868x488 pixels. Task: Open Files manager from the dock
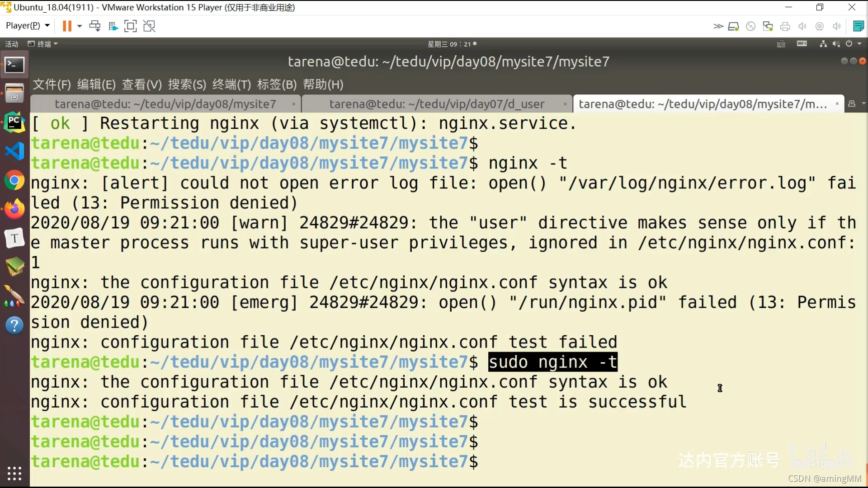pyautogui.click(x=14, y=93)
